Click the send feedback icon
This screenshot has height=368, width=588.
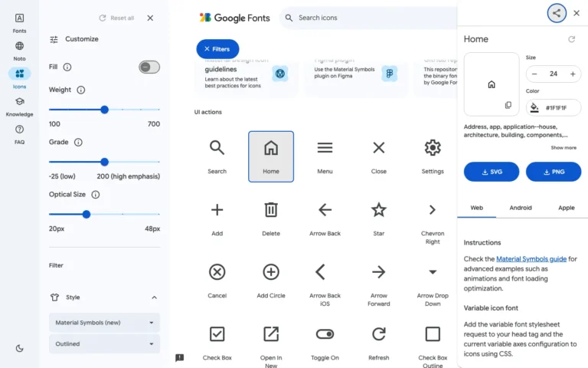(x=180, y=357)
